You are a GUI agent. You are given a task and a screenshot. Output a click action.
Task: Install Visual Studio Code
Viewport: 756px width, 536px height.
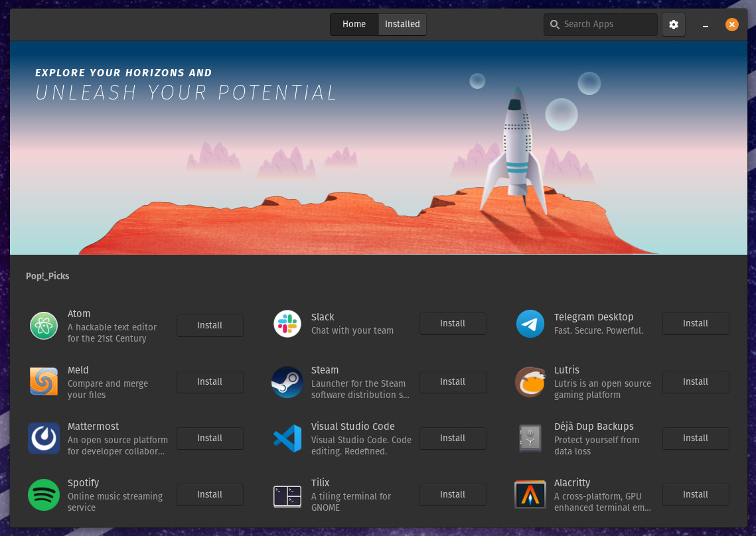click(453, 438)
